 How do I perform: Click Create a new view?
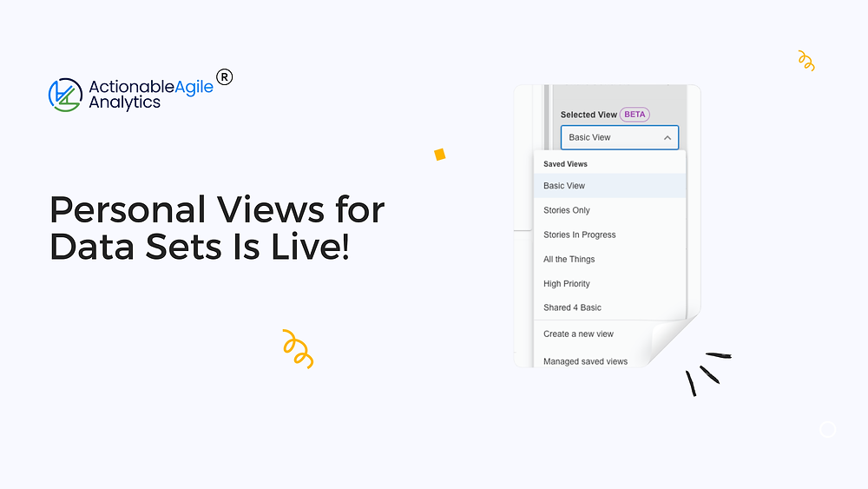click(578, 334)
